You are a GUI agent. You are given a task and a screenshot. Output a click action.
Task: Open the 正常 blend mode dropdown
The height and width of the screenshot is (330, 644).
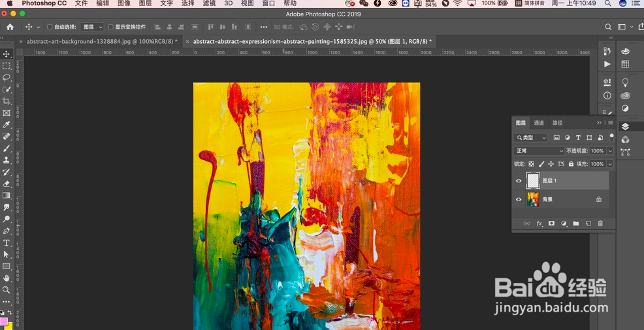click(539, 151)
